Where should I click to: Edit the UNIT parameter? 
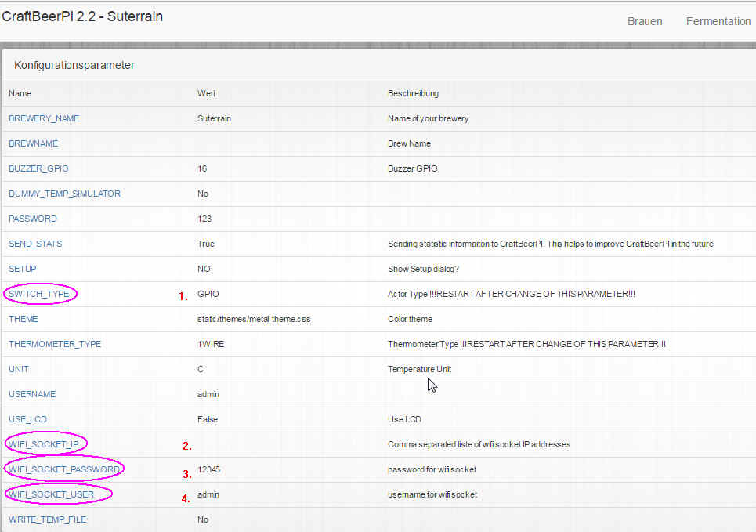coord(19,369)
